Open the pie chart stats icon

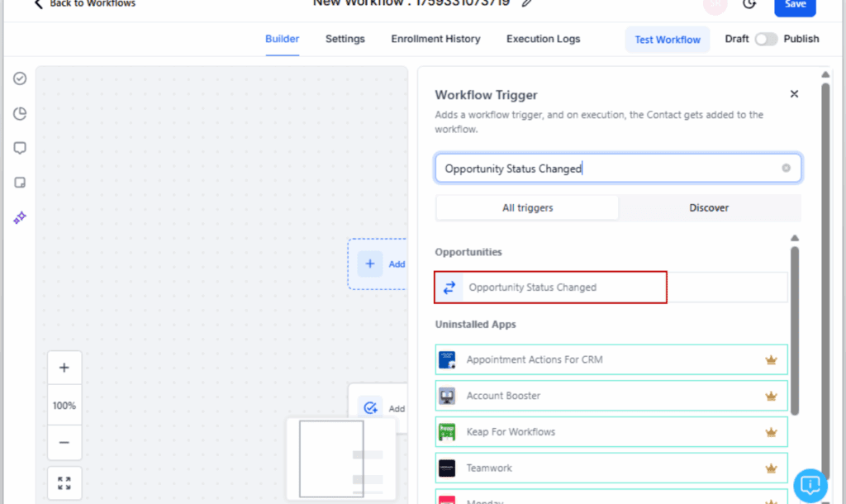pyautogui.click(x=20, y=114)
